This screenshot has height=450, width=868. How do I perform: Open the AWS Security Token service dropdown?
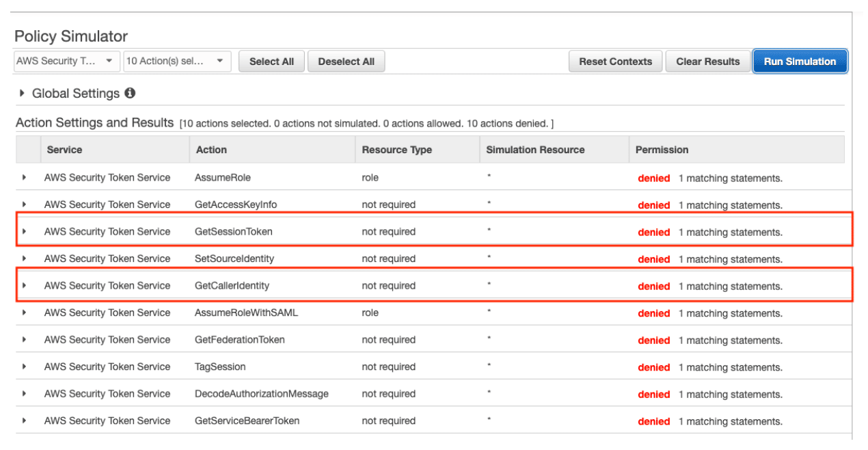click(67, 61)
